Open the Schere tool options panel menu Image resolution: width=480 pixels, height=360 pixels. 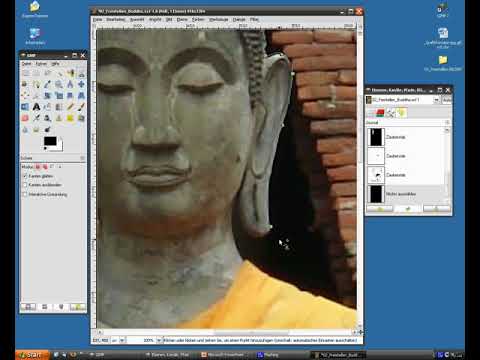(x=82, y=158)
